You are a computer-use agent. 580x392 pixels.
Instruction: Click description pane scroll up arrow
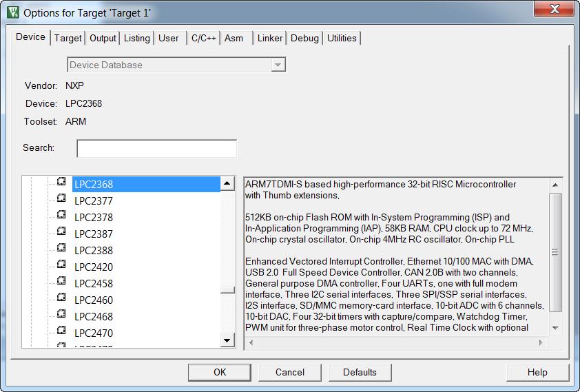pos(556,185)
